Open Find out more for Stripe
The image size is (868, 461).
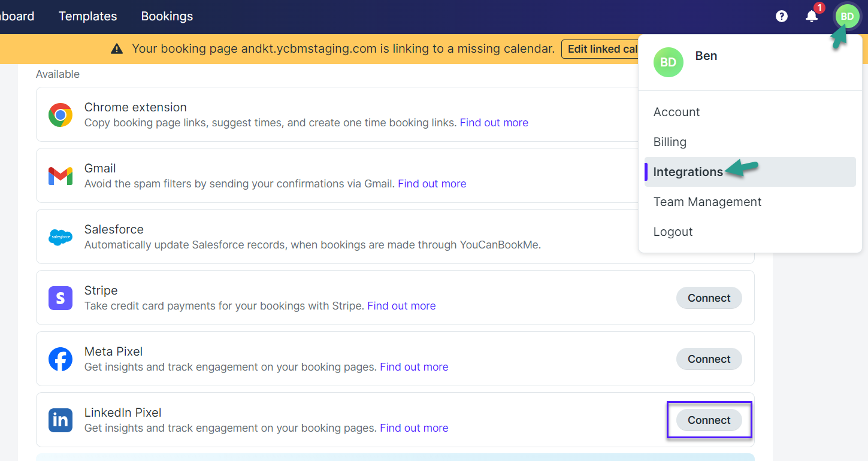coord(401,306)
